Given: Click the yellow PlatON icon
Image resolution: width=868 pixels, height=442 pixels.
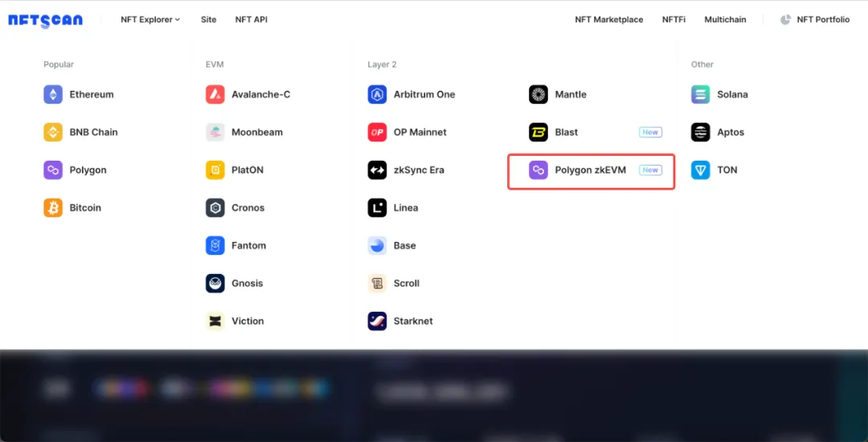Looking at the screenshot, I should 215,170.
